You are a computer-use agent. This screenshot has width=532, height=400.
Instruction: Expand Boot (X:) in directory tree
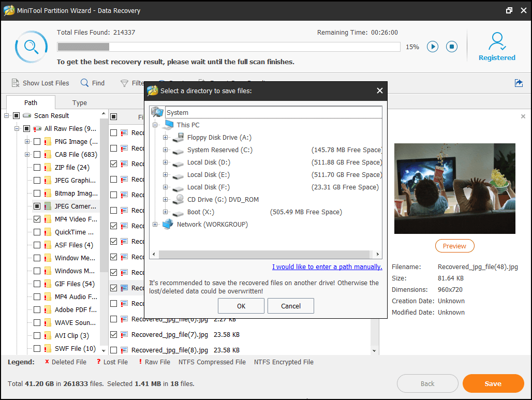coord(165,212)
